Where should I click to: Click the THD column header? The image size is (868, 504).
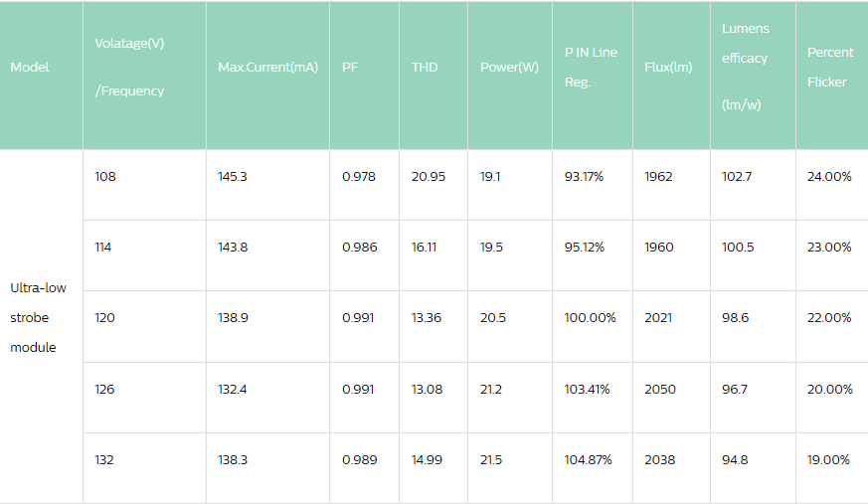(425, 68)
